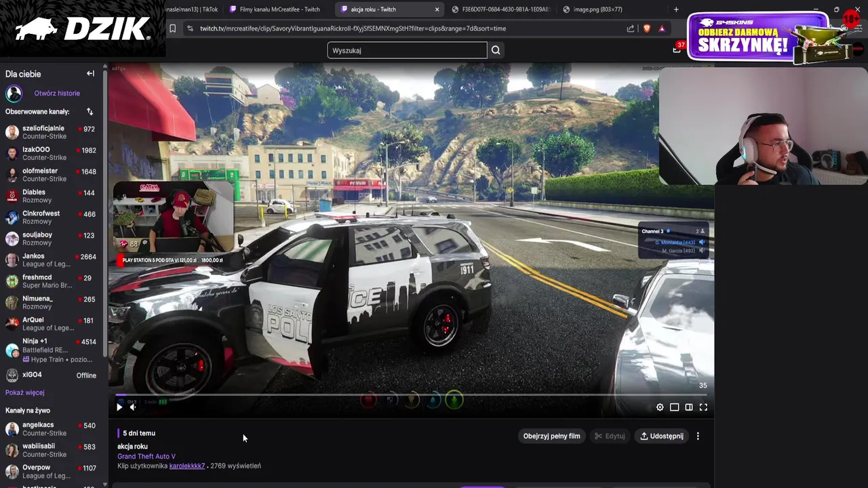Viewport: 868px width, 488px height.
Task: Open freshmcd avatar icon in sidebar
Action: (12, 281)
